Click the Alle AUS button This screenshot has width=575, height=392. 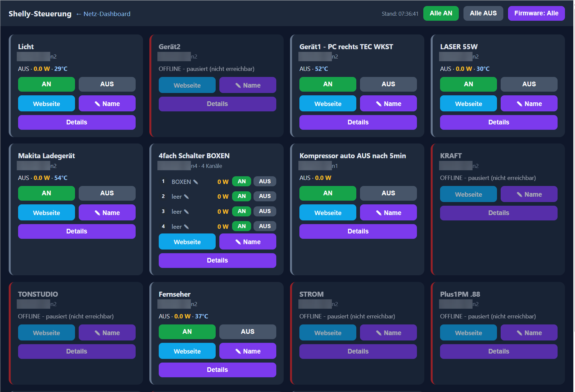(483, 13)
